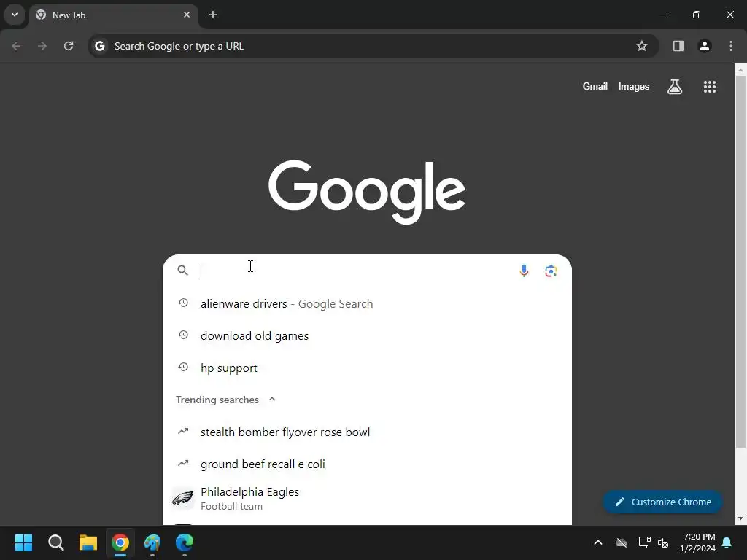Open Images link

pyautogui.click(x=634, y=87)
